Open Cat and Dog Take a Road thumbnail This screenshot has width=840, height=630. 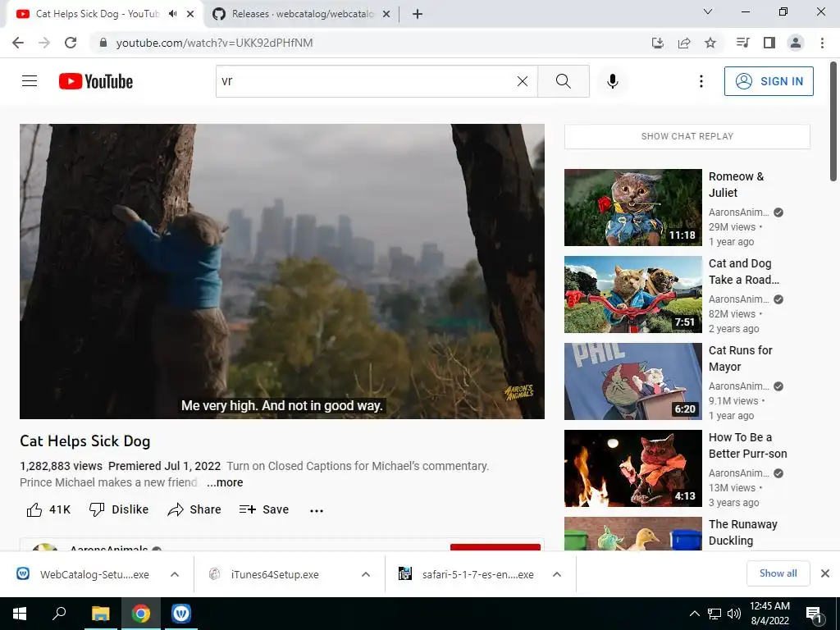click(633, 294)
